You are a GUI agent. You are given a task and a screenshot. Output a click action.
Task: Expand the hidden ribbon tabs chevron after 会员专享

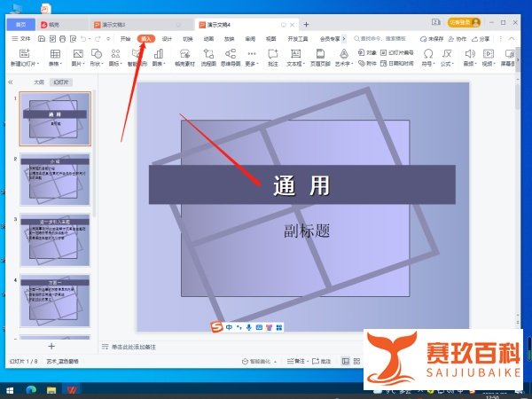coord(344,39)
